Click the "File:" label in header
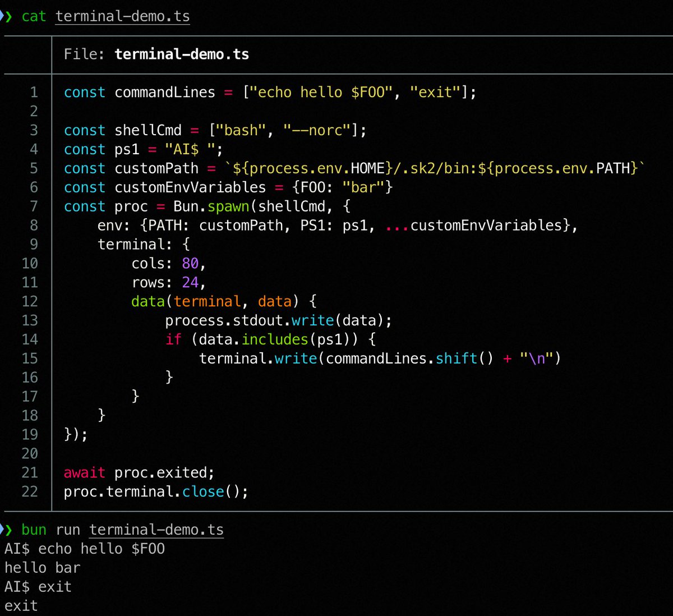Screen dimensions: 673x616 pos(84,54)
